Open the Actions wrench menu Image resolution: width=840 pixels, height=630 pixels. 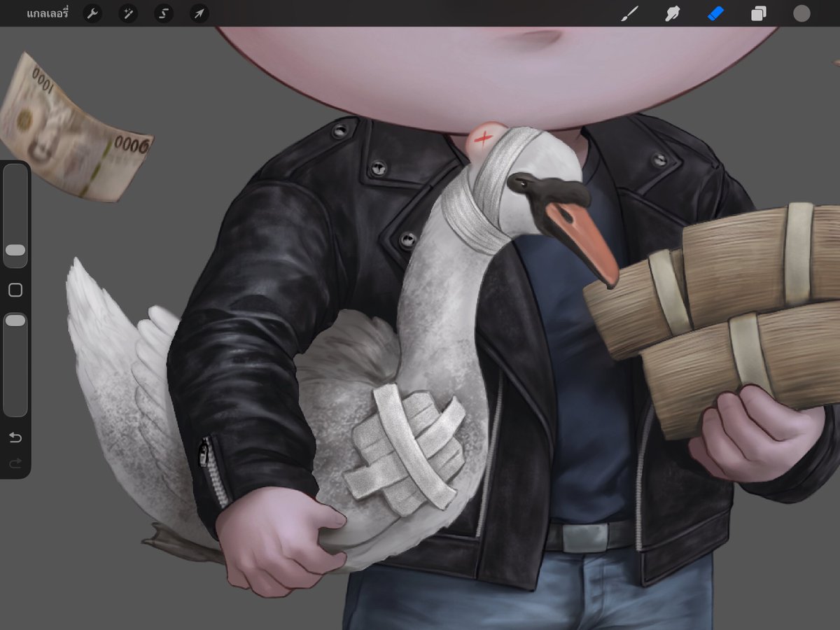click(x=92, y=13)
